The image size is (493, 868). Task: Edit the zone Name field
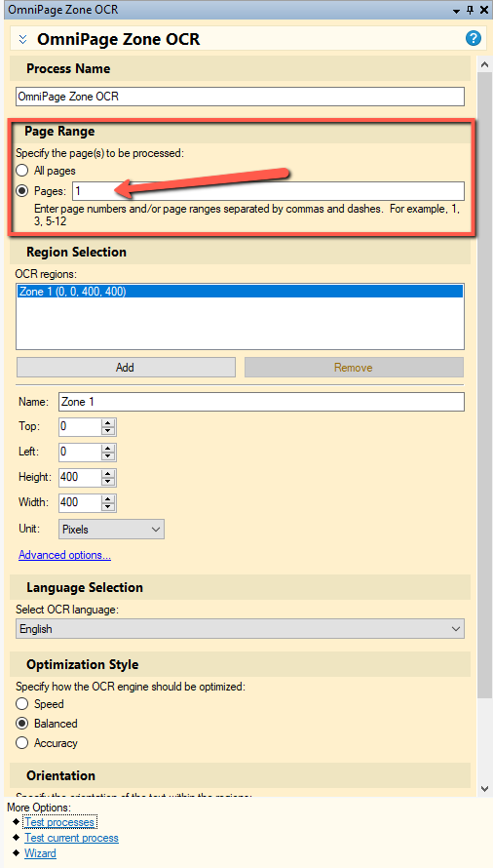pos(261,402)
